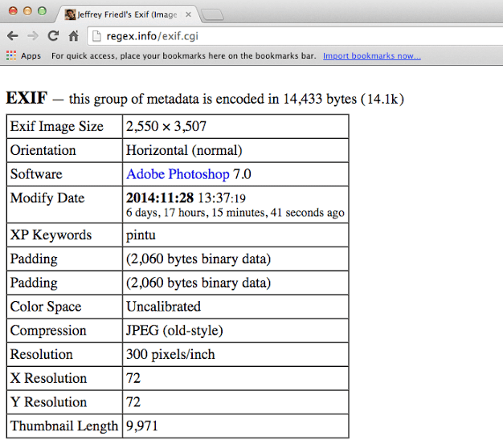Image resolution: width=503 pixels, height=448 pixels.
Task: Reload the current page
Action: pos(53,35)
